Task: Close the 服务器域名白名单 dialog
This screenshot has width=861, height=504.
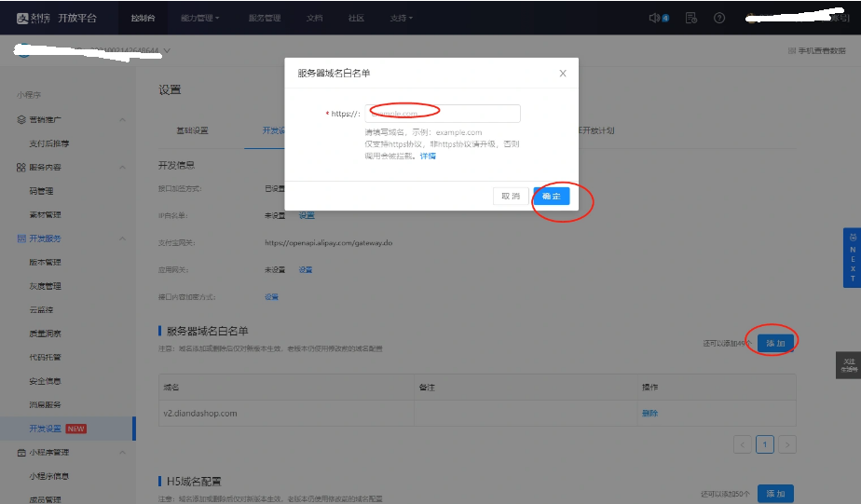Action: coord(562,73)
